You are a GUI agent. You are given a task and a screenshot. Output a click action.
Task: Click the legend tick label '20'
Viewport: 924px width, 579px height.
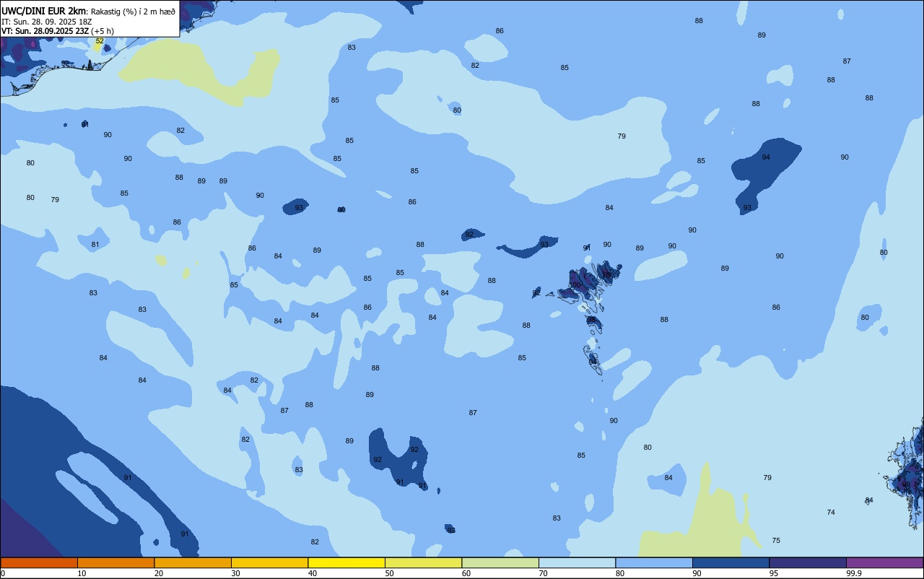coord(159,573)
